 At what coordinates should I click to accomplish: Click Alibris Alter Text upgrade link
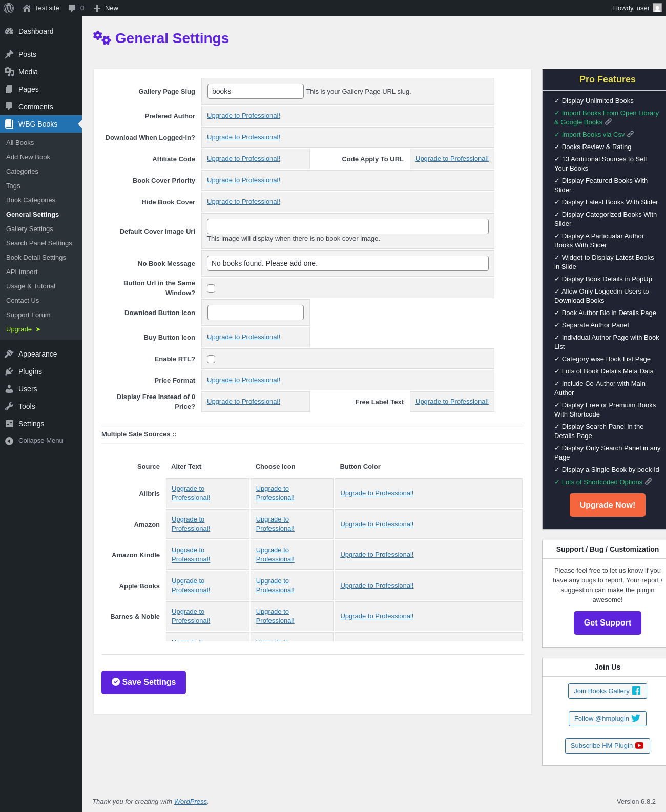(x=191, y=493)
